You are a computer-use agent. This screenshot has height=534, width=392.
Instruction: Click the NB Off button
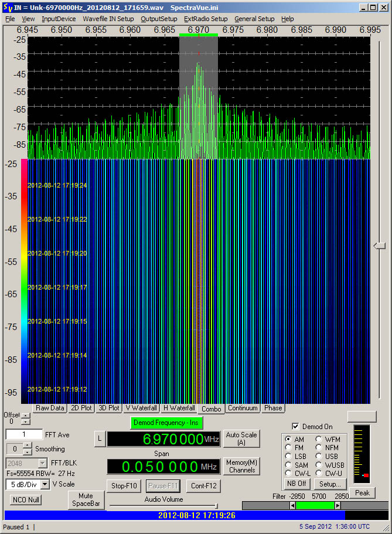tap(296, 484)
